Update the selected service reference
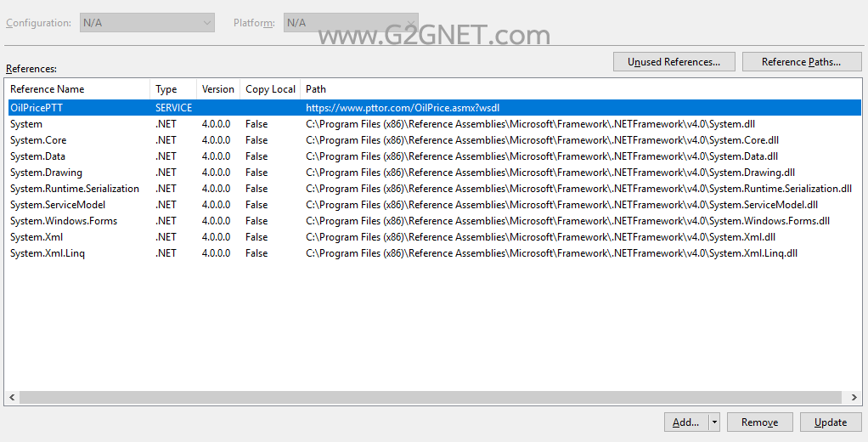 831,422
